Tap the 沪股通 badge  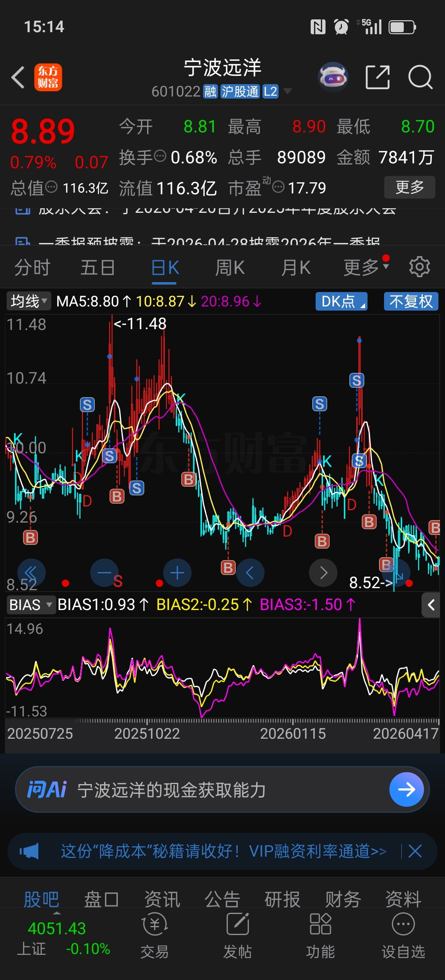(x=240, y=91)
